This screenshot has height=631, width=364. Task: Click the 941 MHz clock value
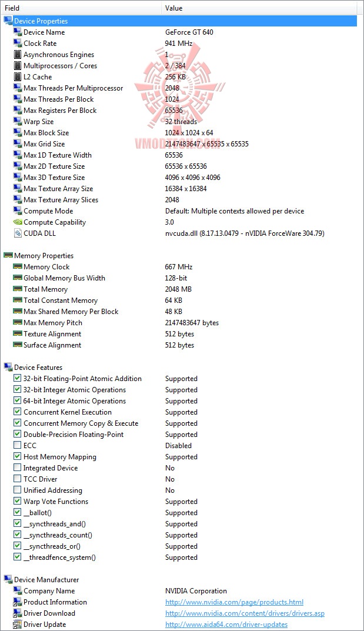coord(179,44)
